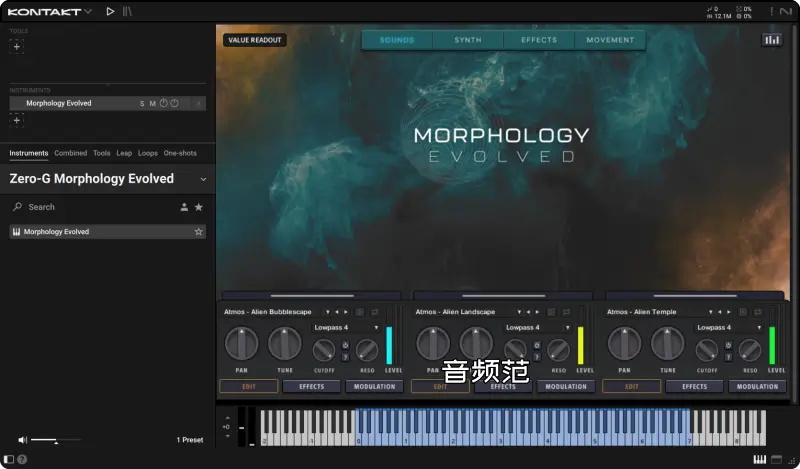The height and width of the screenshot is (469, 800).
Task: Open the library browser icon in header
Action: (127, 11)
